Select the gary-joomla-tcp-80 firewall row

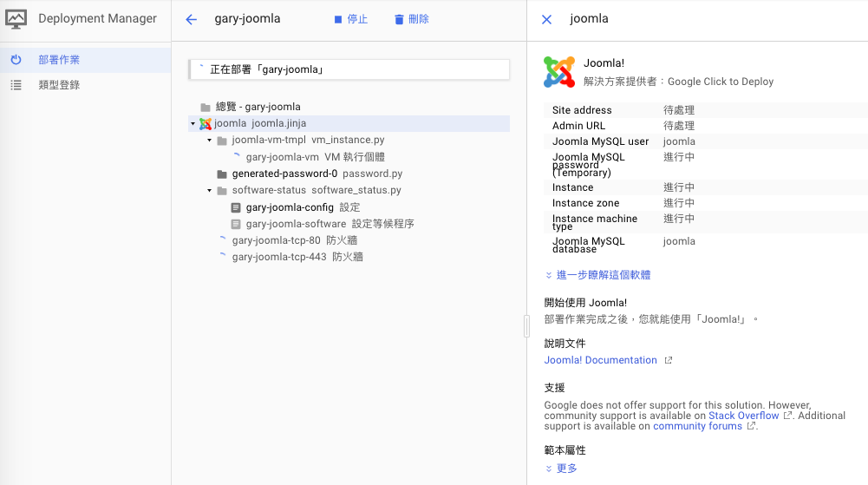(349, 241)
